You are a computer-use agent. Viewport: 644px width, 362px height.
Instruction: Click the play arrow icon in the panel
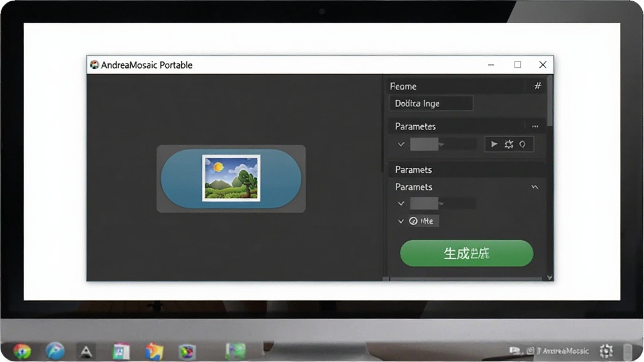click(x=494, y=144)
